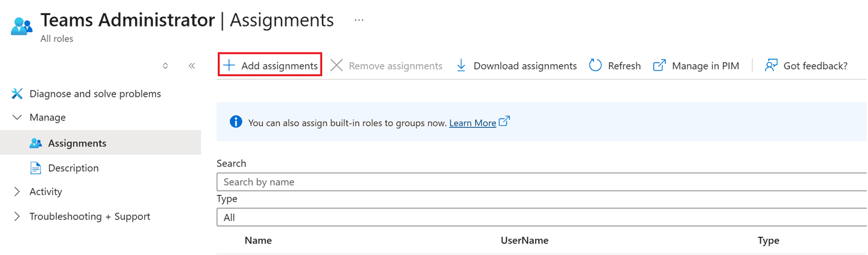Click the Download assignments arrow icon
The height and width of the screenshot is (255, 868).
[x=461, y=65]
